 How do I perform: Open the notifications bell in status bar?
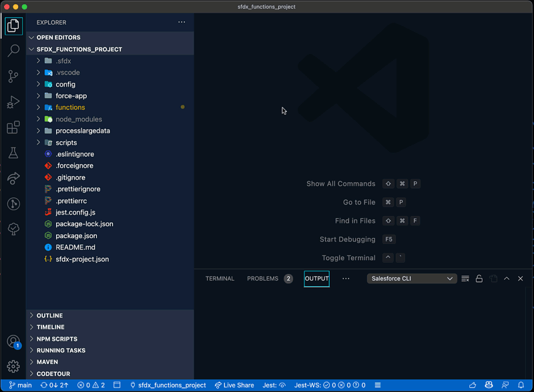(x=521, y=385)
